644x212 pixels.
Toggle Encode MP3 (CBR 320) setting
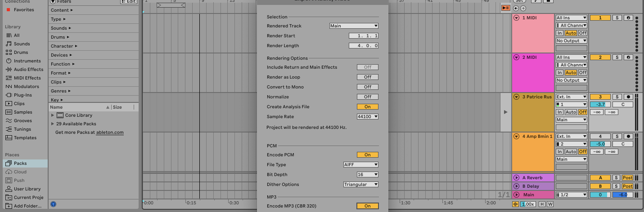368,206
